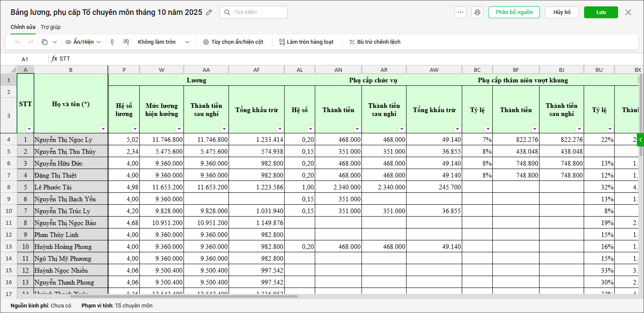The image size is (644, 313).
Task: Toggle the Ẩn/Hiện visibility option
Action: [x=83, y=42]
